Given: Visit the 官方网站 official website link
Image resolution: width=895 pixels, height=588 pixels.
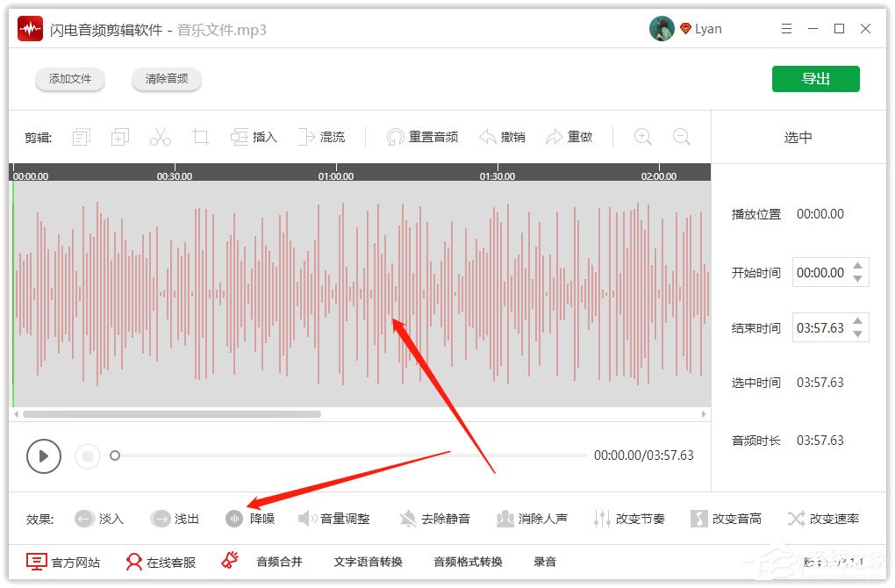Looking at the screenshot, I should [65, 562].
